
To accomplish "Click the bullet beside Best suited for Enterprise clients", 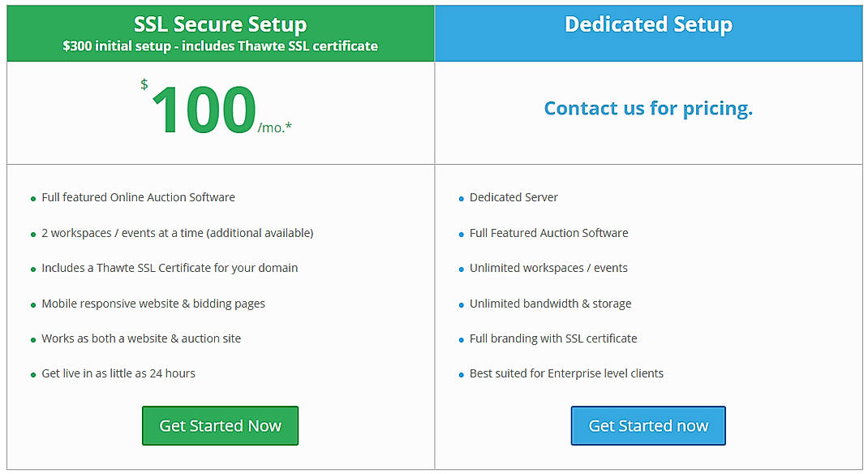I will pyautogui.click(x=462, y=374).
